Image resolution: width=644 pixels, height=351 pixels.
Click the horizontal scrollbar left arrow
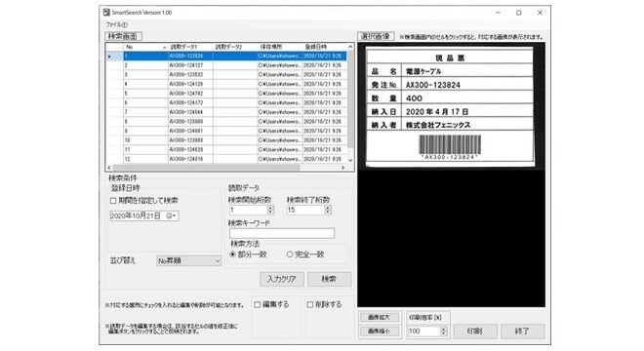[109, 168]
